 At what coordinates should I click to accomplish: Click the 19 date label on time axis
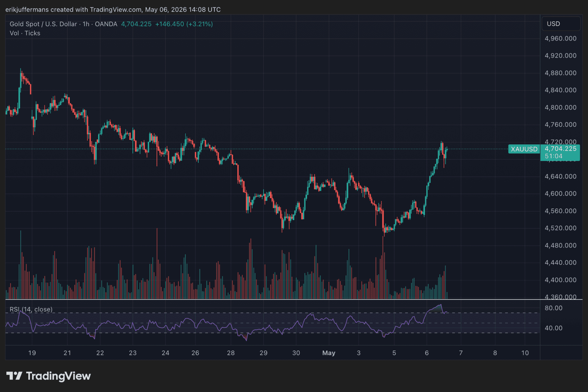click(32, 353)
